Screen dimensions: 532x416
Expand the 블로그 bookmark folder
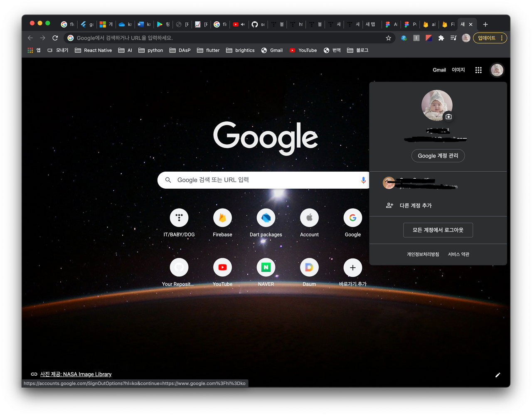click(358, 50)
